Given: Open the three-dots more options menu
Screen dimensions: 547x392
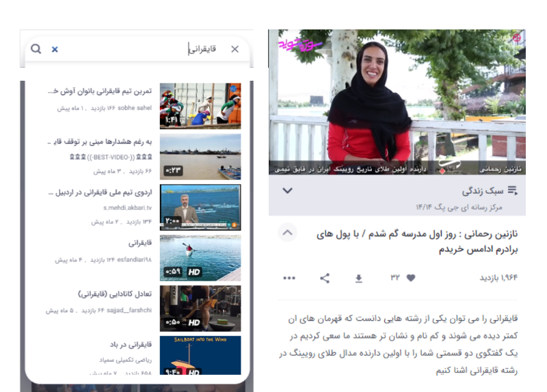Looking at the screenshot, I should pyautogui.click(x=289, y=278).
